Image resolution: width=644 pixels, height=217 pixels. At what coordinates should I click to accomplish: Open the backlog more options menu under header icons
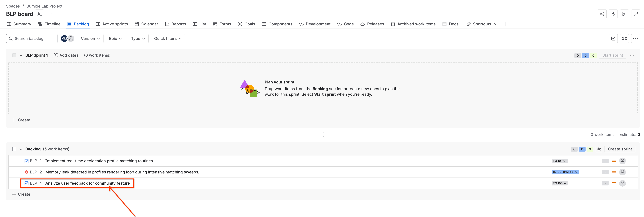click(635, 39)
